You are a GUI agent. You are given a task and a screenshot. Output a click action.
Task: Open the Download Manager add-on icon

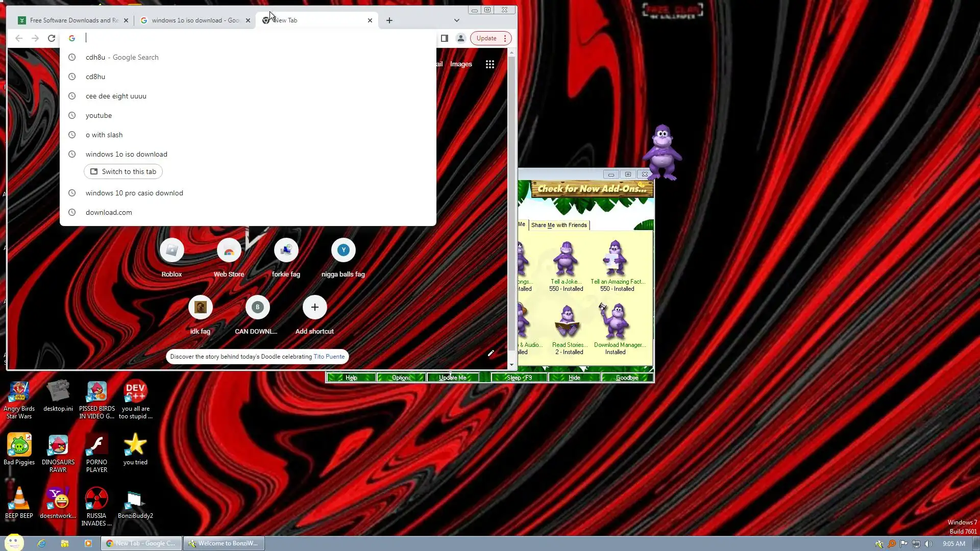tap(615, 322)
